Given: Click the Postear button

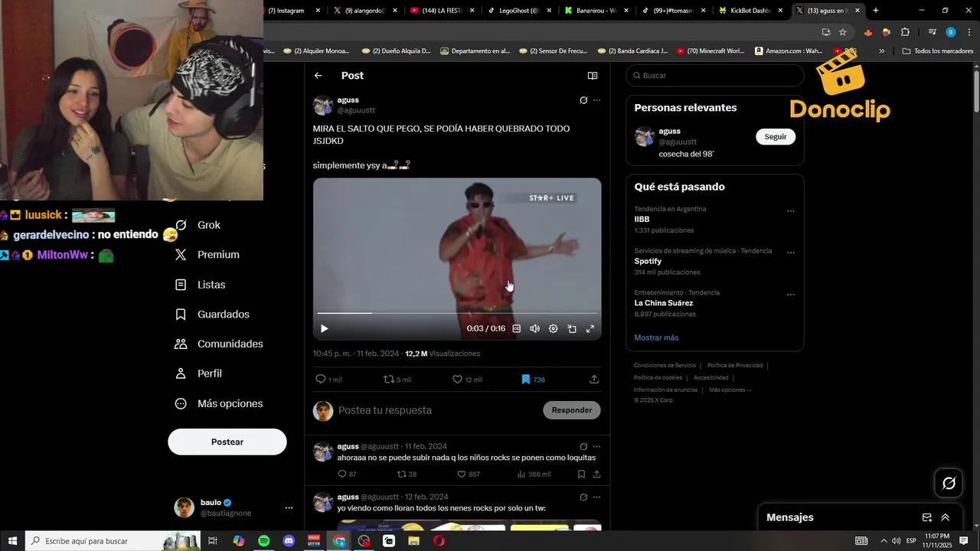Looking at the screenshot, I should (x=227, y=442).
